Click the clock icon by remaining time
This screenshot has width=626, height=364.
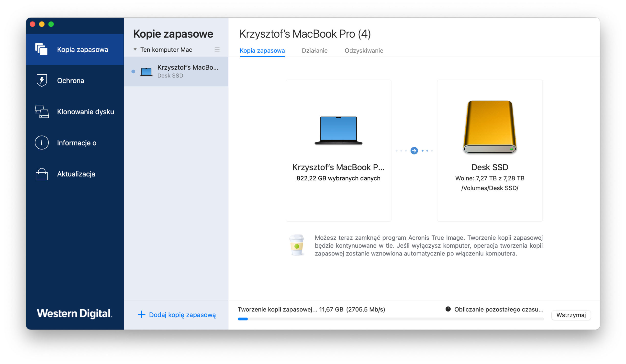pos(448,309)
